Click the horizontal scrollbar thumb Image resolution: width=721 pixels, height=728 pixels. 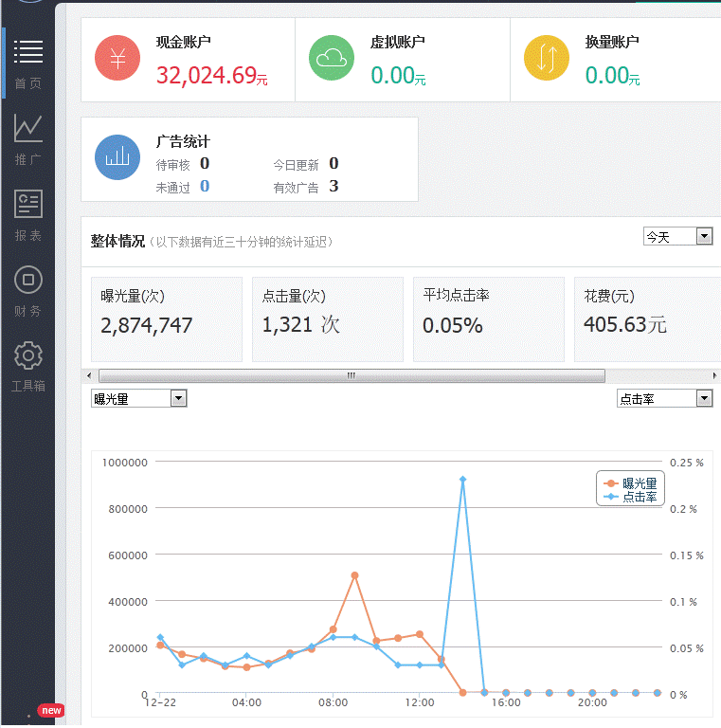pos(351,375)
